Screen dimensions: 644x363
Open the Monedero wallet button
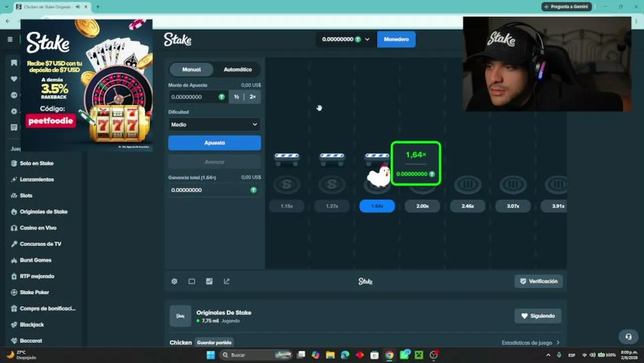[x=396, y=39]
